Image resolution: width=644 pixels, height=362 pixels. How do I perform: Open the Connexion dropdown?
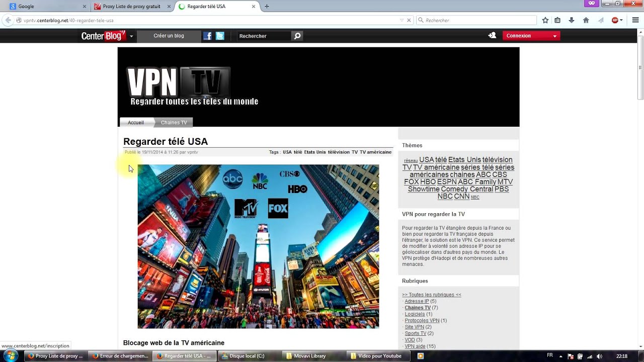click(531, 36)
